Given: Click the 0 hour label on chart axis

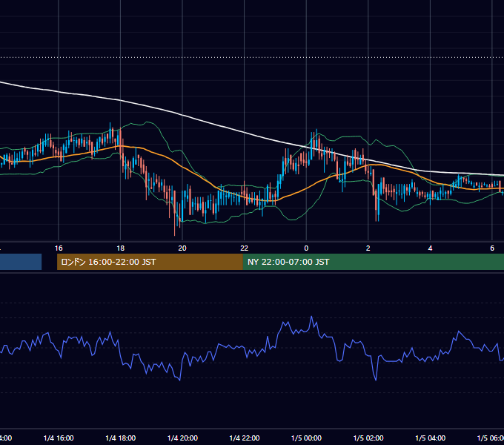Looking at the screenshot, I should (x=306, y=248).
